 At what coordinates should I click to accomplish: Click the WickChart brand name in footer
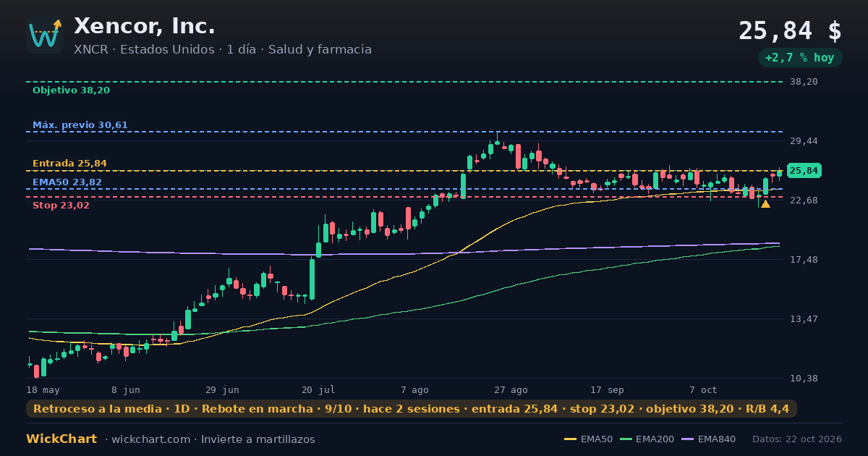(x=61, y=439)
